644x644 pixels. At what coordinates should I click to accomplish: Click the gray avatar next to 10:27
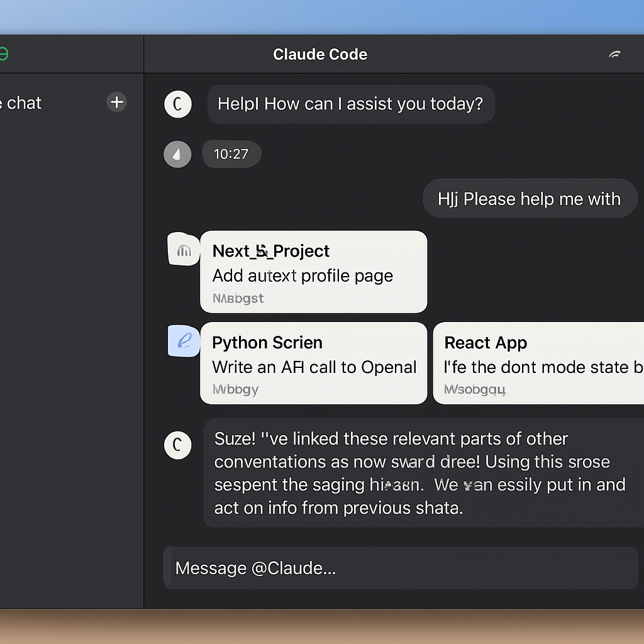(x=177, y=155)
